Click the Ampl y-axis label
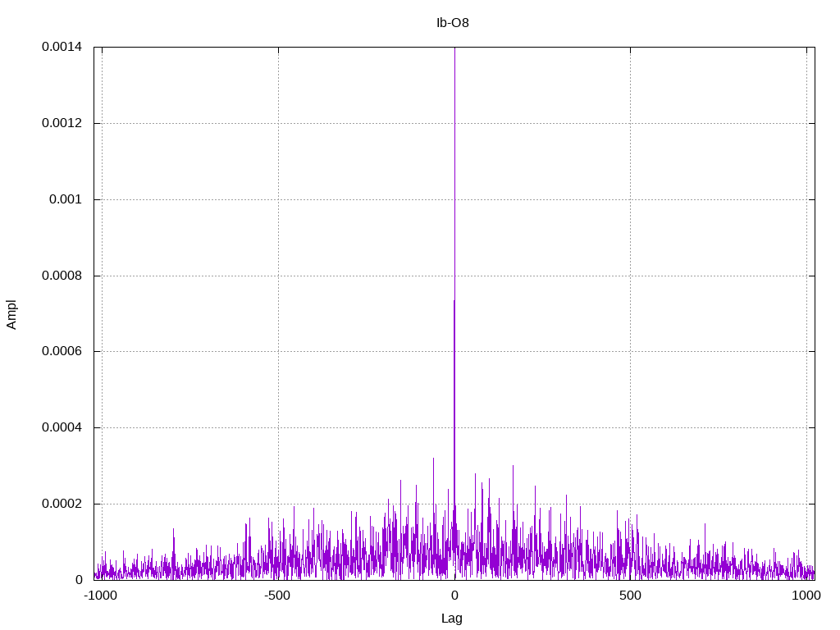 click(11, 314)
